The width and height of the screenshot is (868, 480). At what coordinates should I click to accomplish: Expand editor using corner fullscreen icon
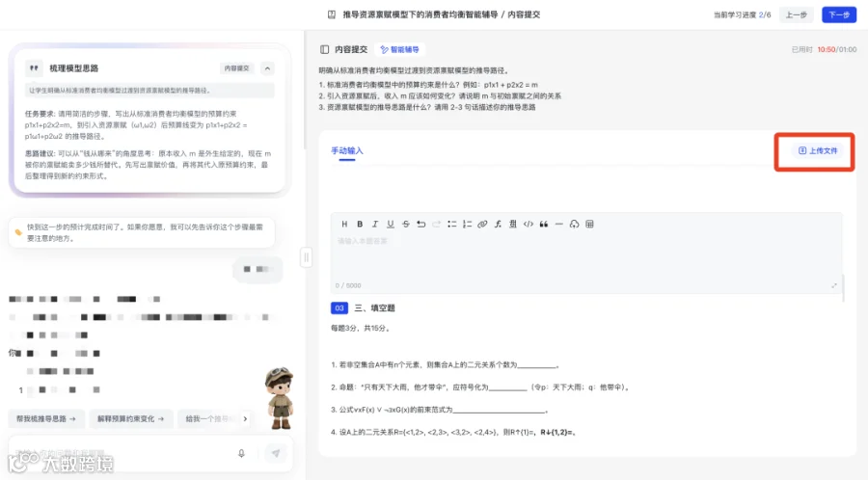click(833, 285)
